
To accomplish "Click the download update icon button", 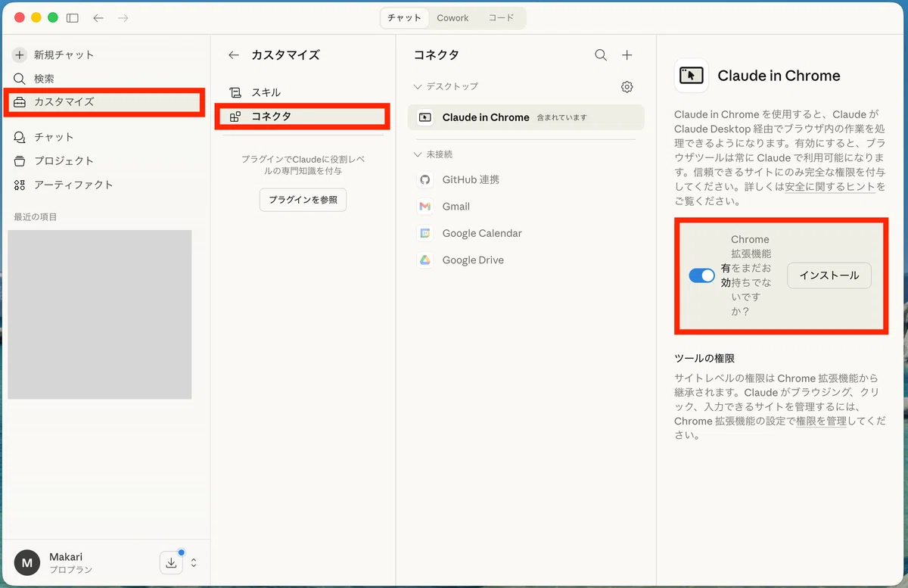I will click(x=171, y=562).
